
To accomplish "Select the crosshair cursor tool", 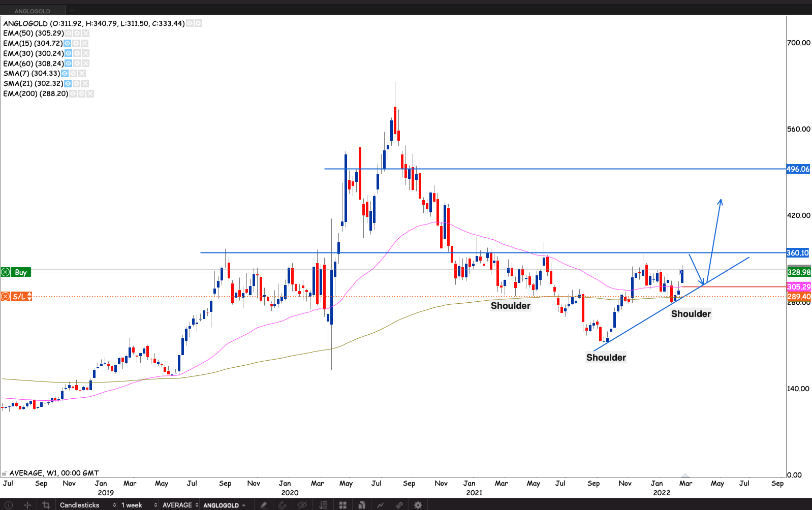I will pyautogui.click(x=27, y=505).
